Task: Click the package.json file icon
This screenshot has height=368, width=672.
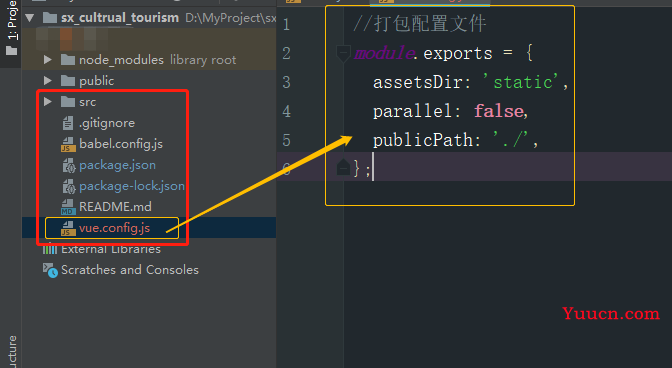Action: click(x=69, y=165)
